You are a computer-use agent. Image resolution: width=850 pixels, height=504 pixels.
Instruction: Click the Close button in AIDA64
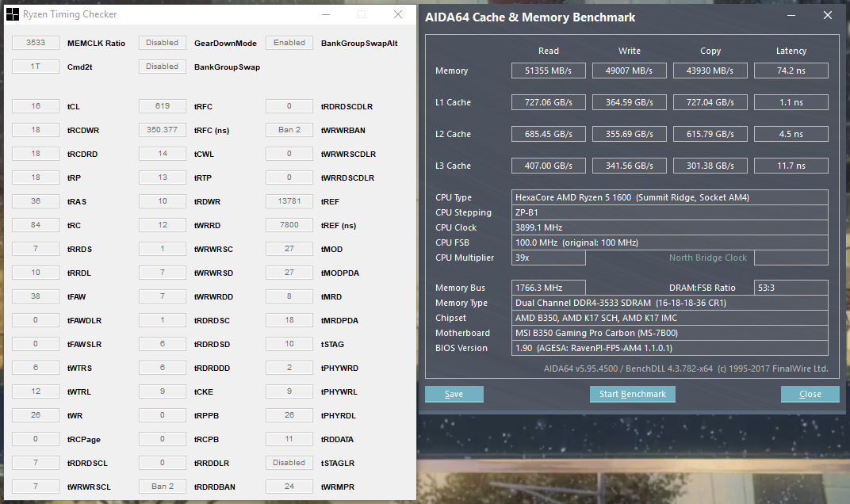(x=810, y=394)
